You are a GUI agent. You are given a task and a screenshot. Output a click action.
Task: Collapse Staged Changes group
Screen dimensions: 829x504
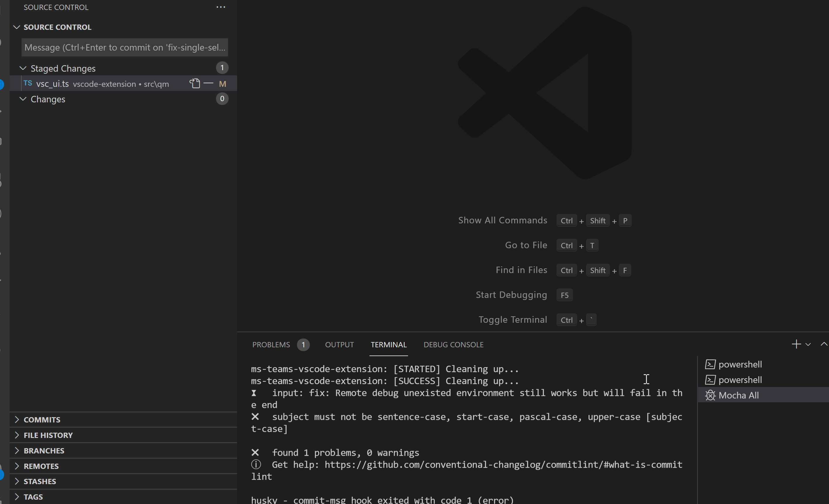pos(23,68)
